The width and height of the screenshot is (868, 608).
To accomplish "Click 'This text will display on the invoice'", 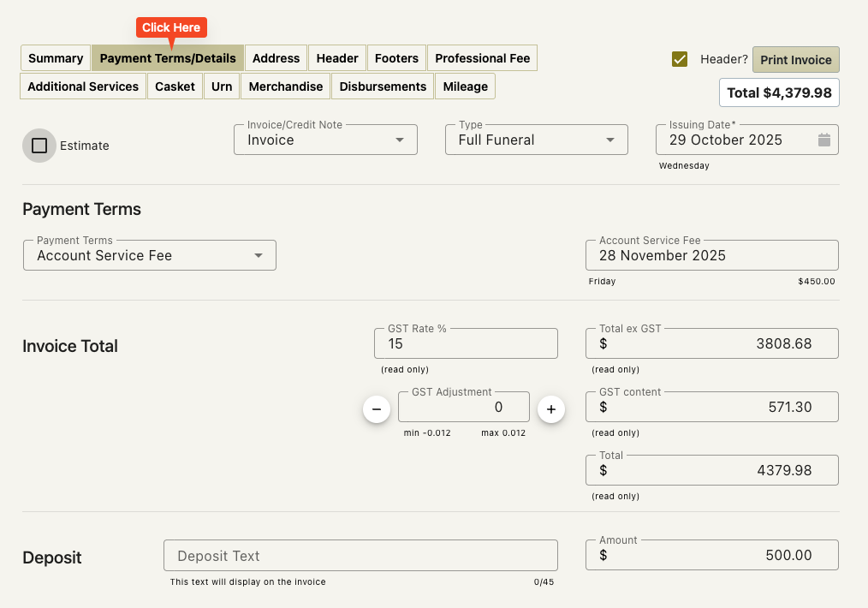I will pyautogui.click(x=247, y=582).
